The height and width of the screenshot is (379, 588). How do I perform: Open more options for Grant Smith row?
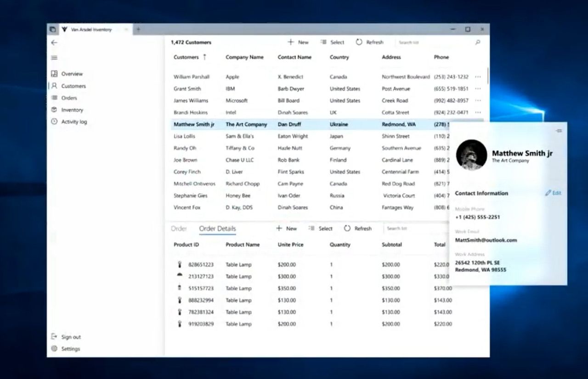(478, 89)
